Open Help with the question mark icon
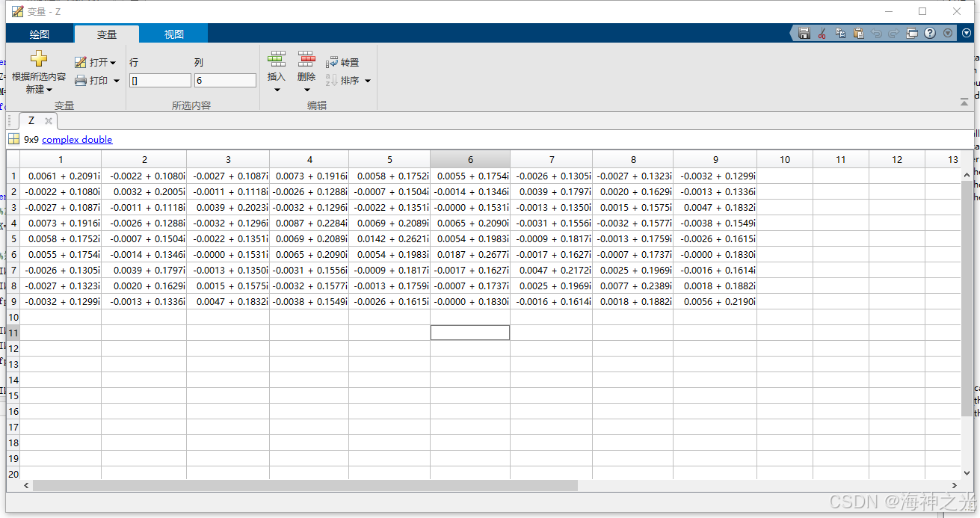980x518 pixels. 930,33
